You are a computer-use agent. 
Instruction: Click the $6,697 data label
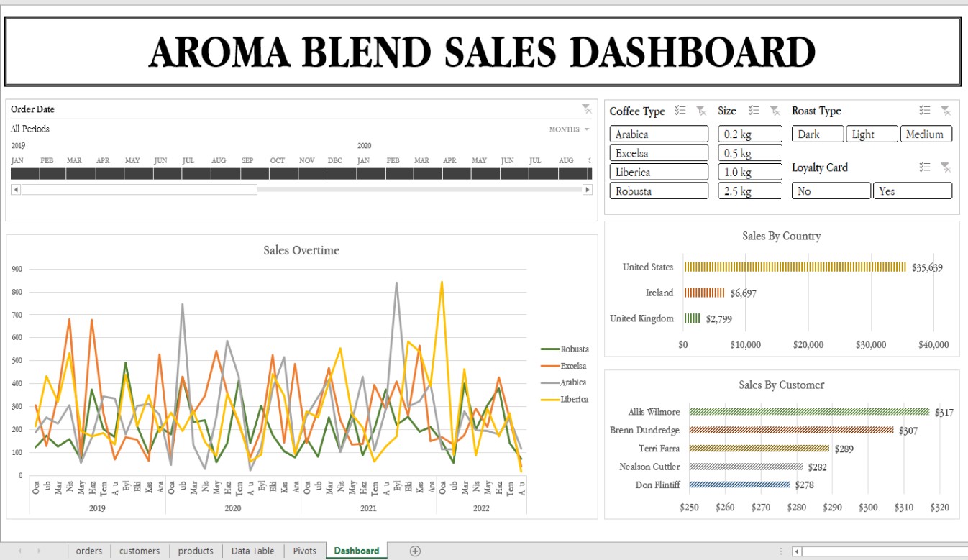tap(743, 293)
